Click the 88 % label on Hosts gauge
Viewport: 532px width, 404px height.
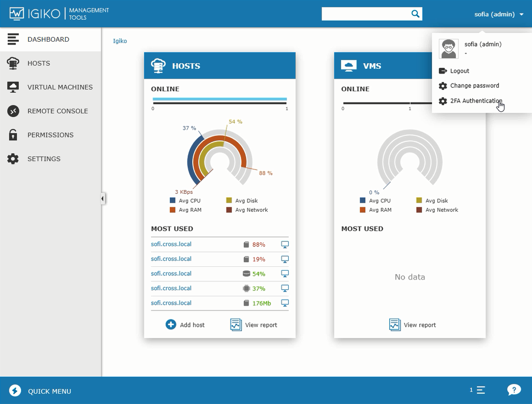pyautogui.click(x=266, y=173)
